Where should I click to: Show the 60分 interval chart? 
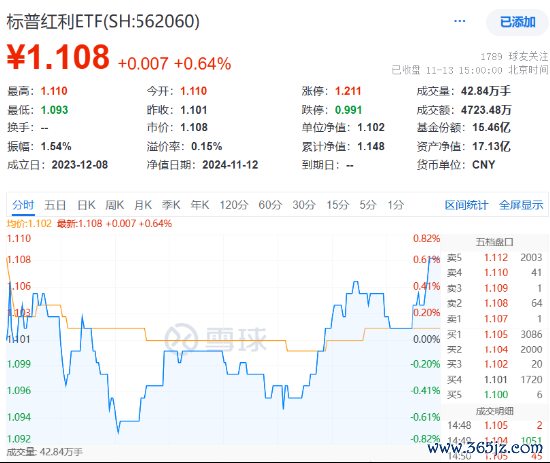pos(270,205)
